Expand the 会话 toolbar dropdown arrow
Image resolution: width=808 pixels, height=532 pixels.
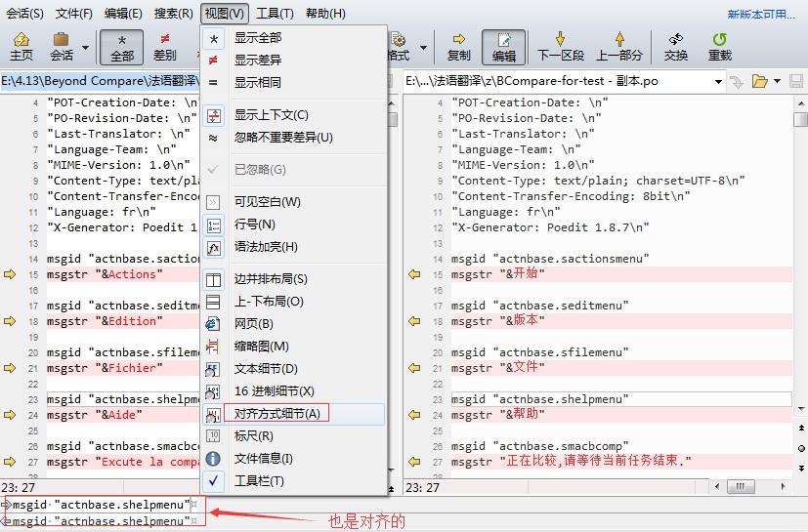pyautogui.click(x=86, y=48)
